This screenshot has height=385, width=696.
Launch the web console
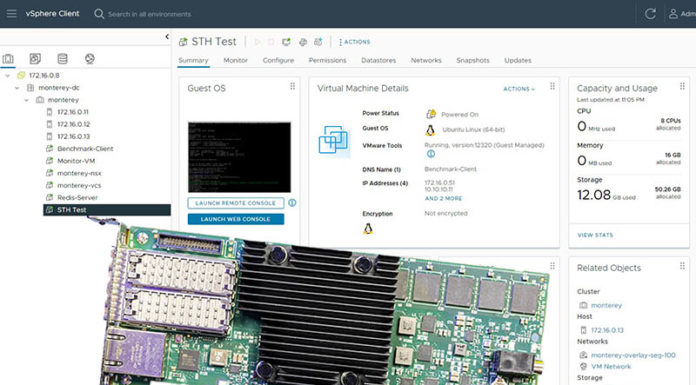(x=236, y=219)
